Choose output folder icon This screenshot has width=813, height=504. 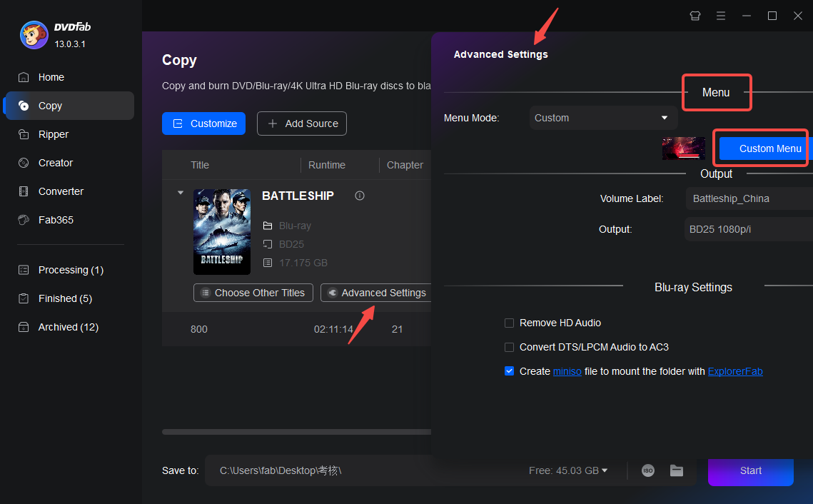coord(677,470)
